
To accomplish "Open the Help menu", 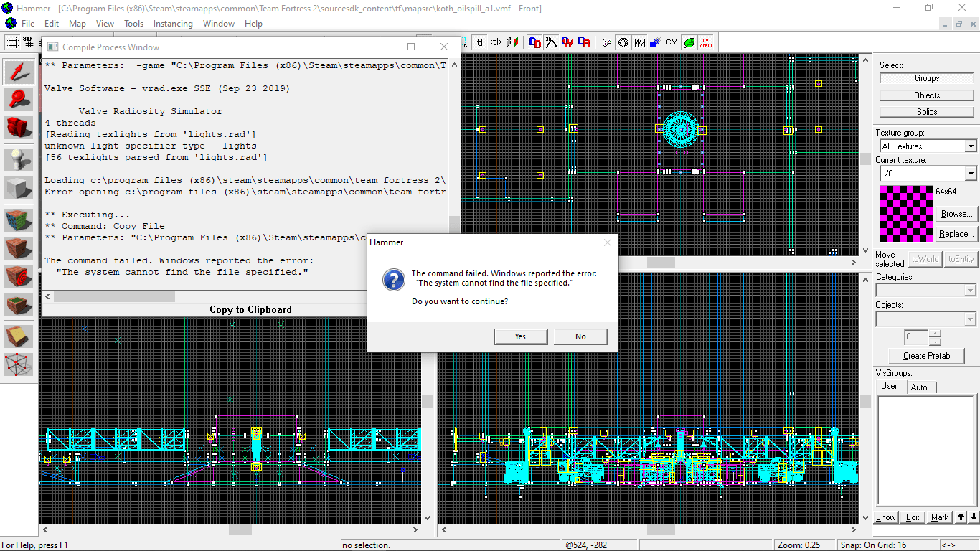I will click(253, 24).
